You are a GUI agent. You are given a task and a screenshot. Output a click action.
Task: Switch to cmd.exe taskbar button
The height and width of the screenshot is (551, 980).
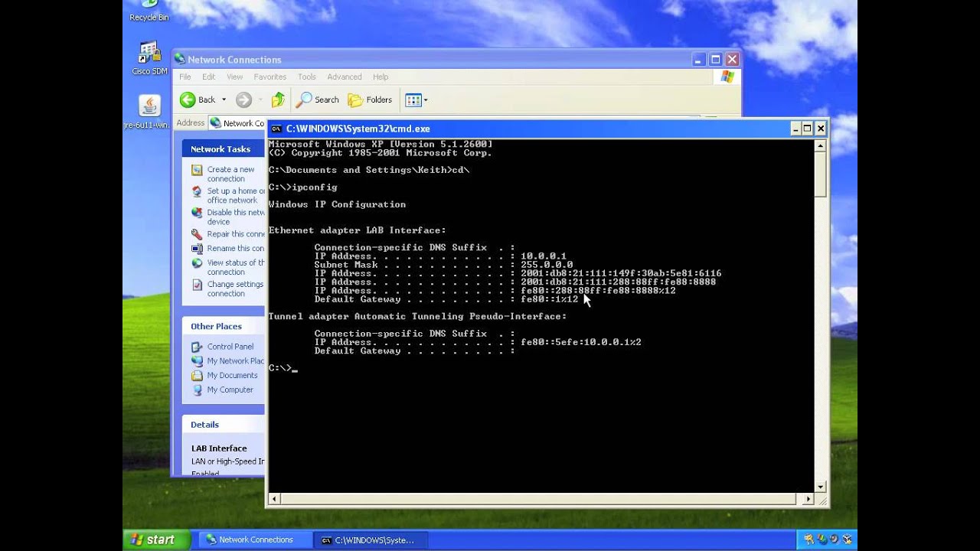tap(371, 540)
